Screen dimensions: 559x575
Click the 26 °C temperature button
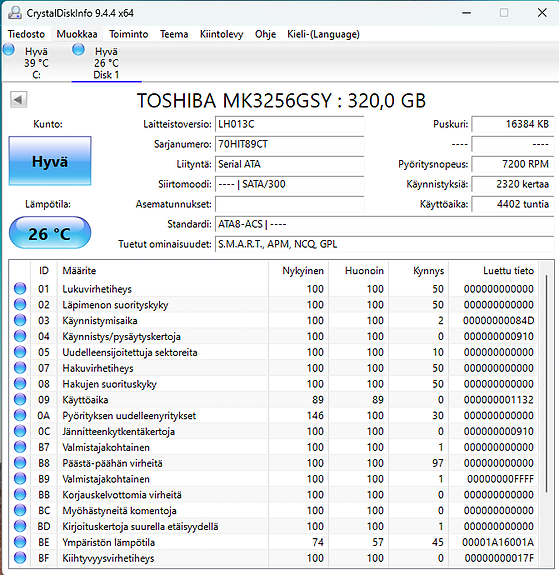click(x=50, y=233)
